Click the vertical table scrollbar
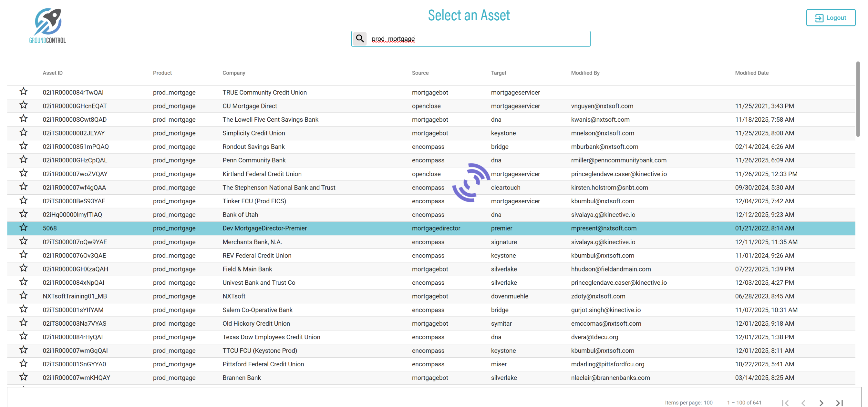 858,99
